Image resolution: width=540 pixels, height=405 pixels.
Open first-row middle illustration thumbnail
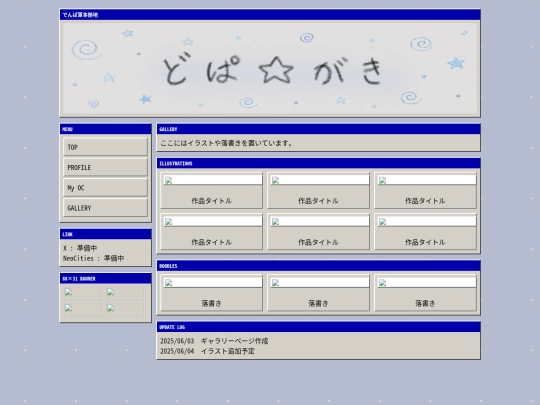320,180
